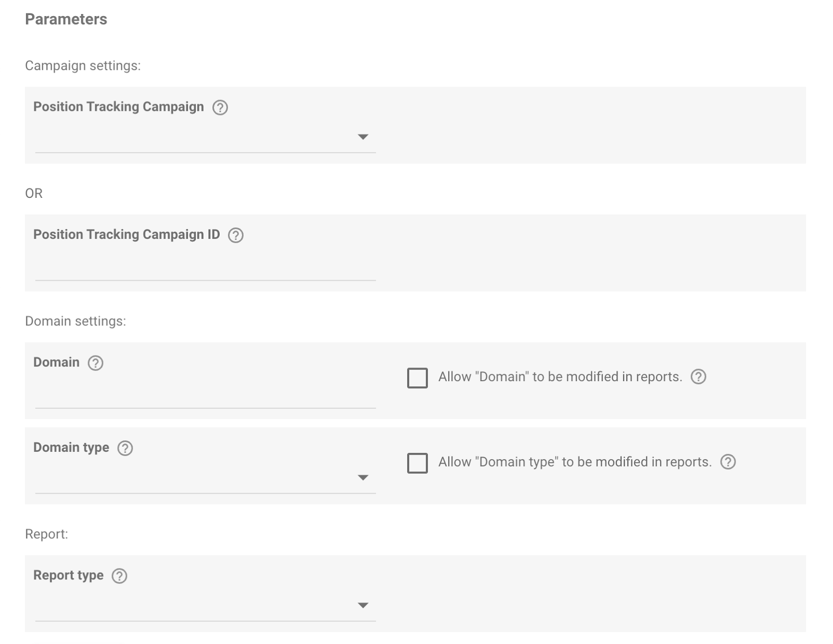The height and width of the screenshot is (644, 833).
Task: Expand the Position Tracking Campaign dropdown arrow
Action: 364,137
